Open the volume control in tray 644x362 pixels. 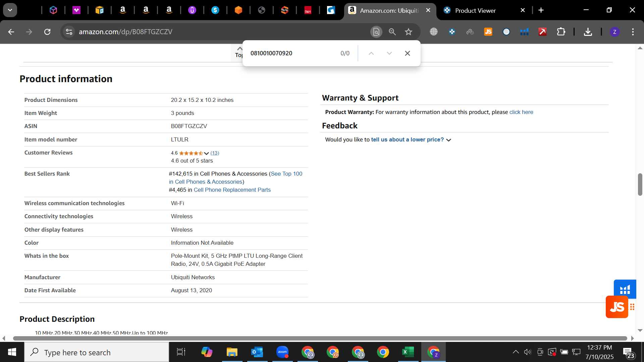point(528,352)
